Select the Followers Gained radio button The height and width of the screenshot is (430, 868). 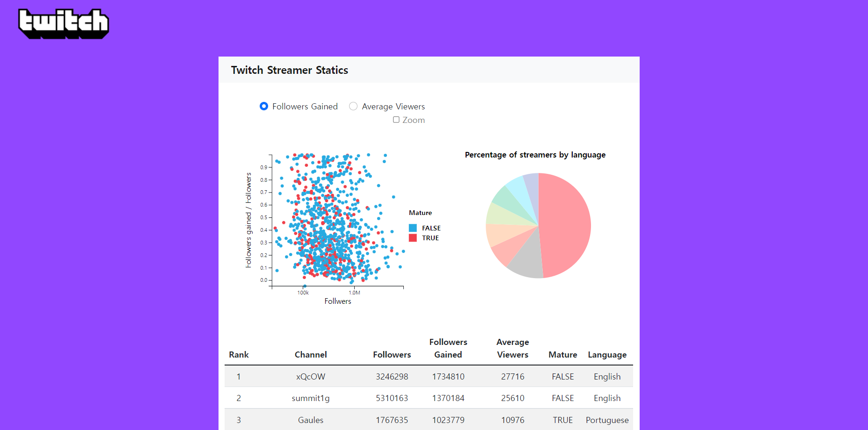click(x=264, y=106)
